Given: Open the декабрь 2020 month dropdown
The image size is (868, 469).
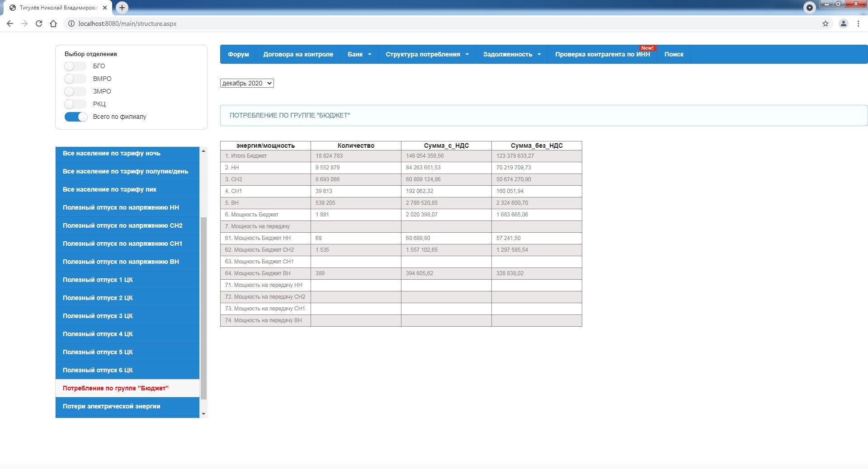Looking at the screenshot, I should [x=247, y=83].
